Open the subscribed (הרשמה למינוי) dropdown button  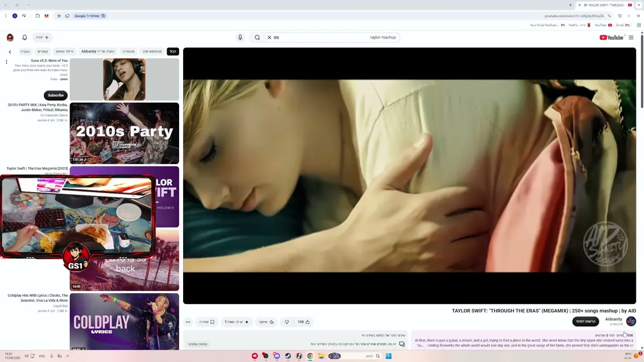[x=586, y=321]
